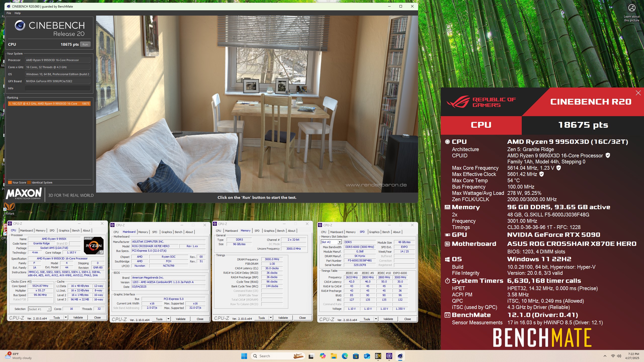Image resolution: width=644 pixels, height=362 pixels.
Task: Open Microsoft Edge from the taskbar
Action: point(345,356)
